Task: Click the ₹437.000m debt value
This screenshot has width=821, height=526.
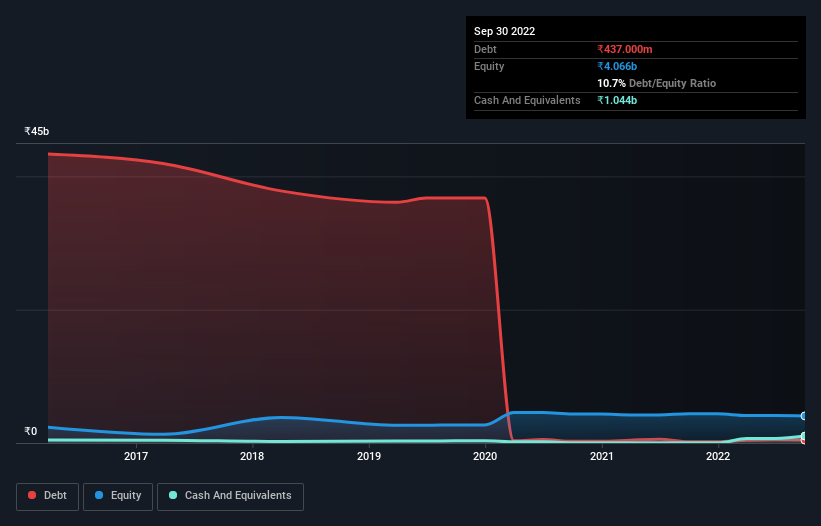Action: 625,49
